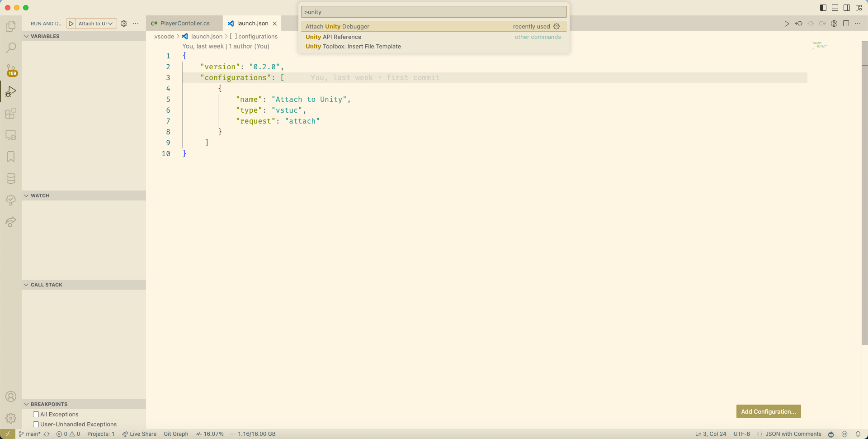Open the Bookmarks view icon
Viewport: 868px width, 439px height.
tap(11, 157)
